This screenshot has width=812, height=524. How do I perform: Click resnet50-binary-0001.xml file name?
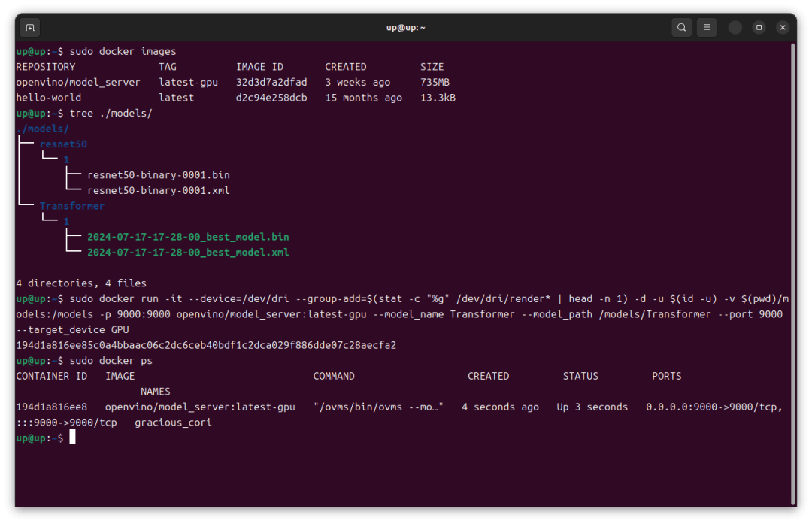click(x=159, y=190)
